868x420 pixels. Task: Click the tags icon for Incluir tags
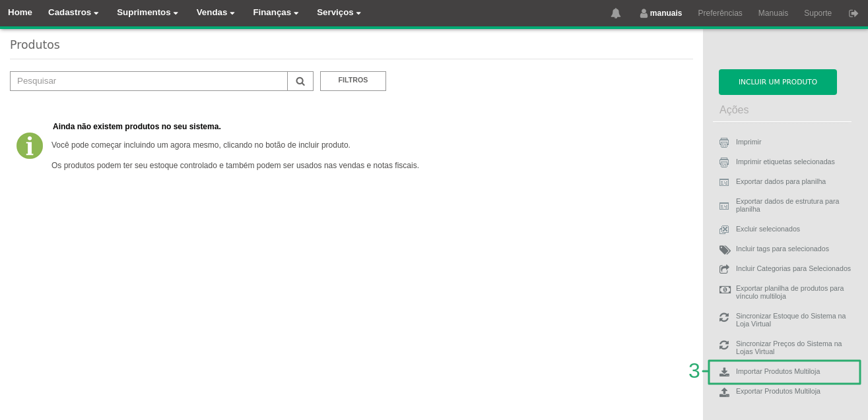pos(725,249)
